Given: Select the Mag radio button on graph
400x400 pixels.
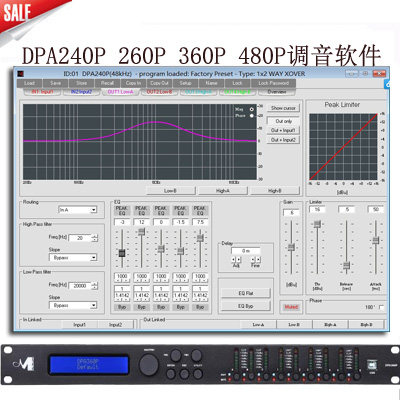Looking at the screenshot, I should click(252, 109).
